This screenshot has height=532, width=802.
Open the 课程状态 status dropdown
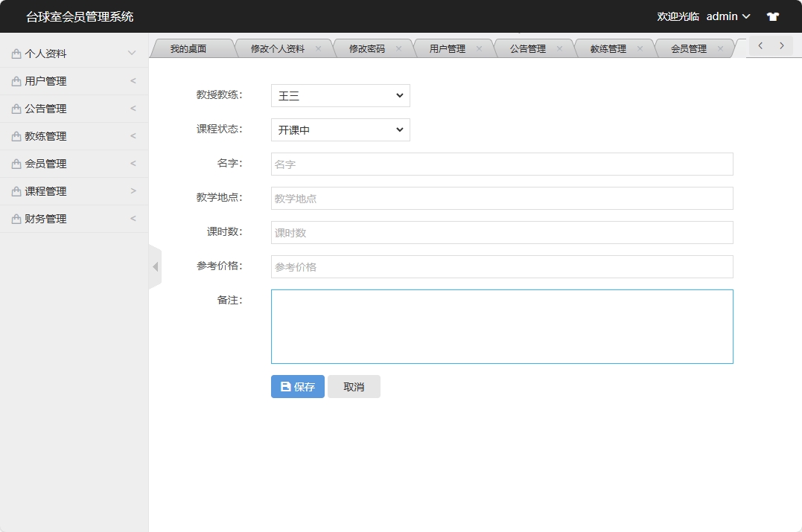340,129
